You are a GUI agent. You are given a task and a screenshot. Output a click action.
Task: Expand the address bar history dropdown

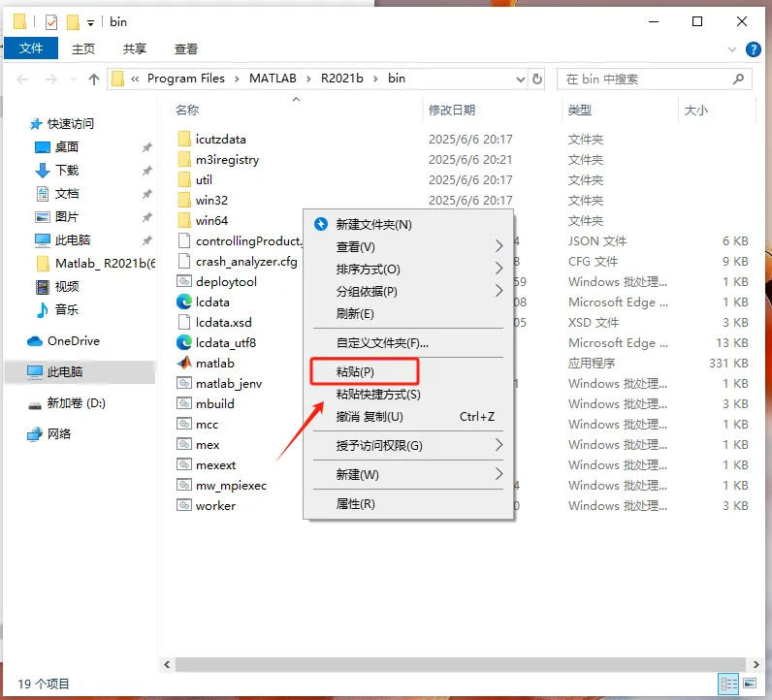[520, 80]
